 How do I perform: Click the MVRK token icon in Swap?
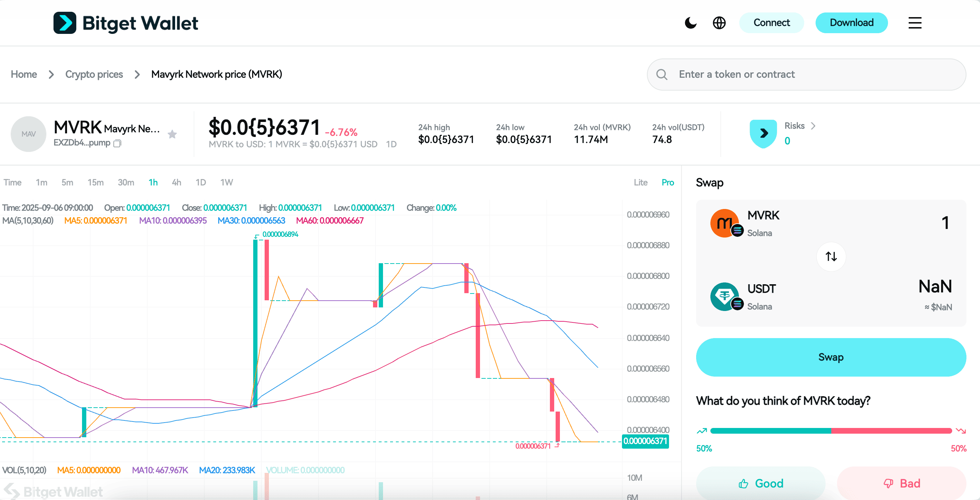pos(725,223)
